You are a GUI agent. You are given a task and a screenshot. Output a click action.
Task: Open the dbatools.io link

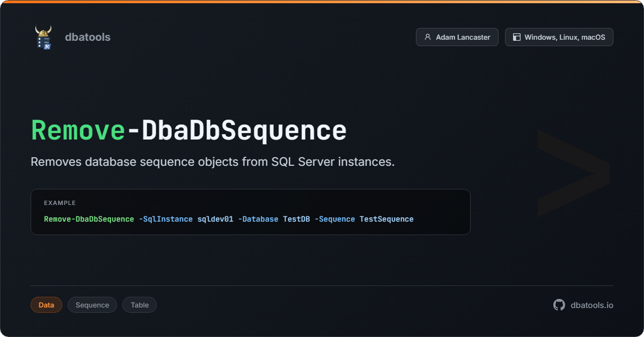[x=592, y=305]
